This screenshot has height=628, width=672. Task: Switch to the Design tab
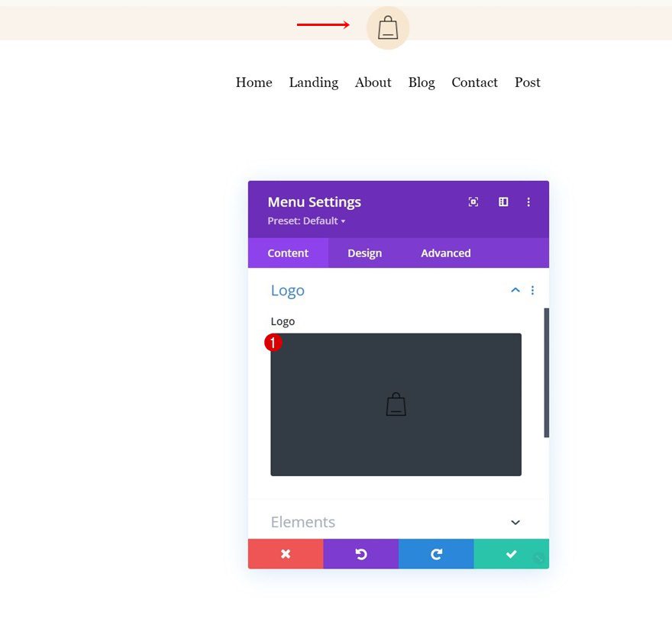364,253
